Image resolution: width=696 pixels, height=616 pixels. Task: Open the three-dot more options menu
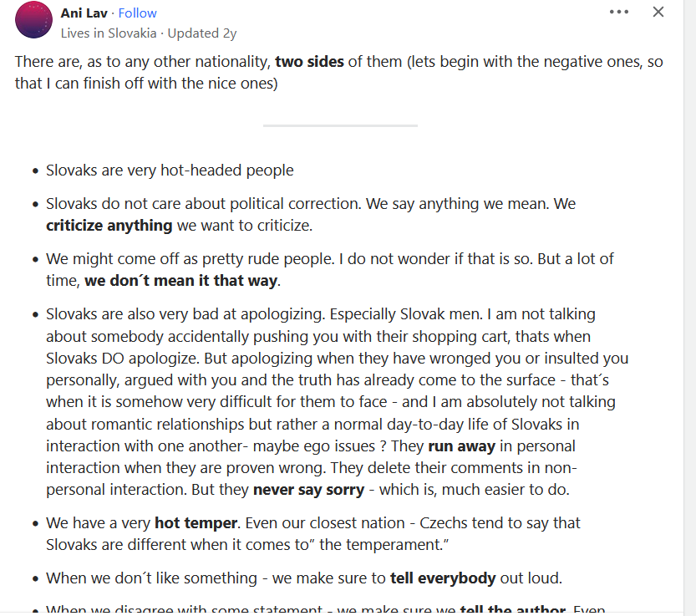pos(618,13)
